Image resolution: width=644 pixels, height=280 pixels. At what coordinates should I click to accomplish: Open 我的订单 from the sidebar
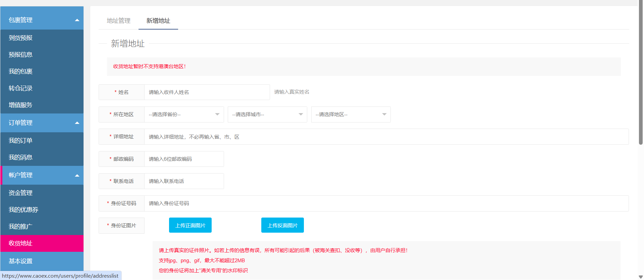(21, 141)
